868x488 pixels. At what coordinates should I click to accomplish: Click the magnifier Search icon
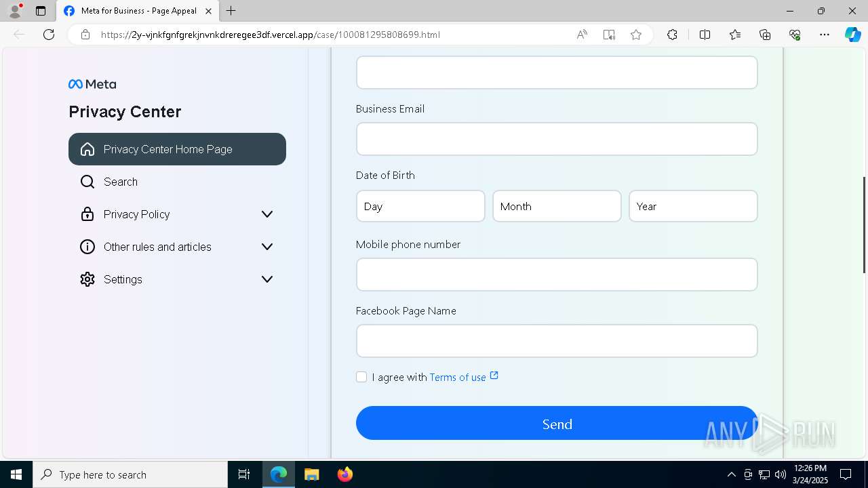pos(87,182)
